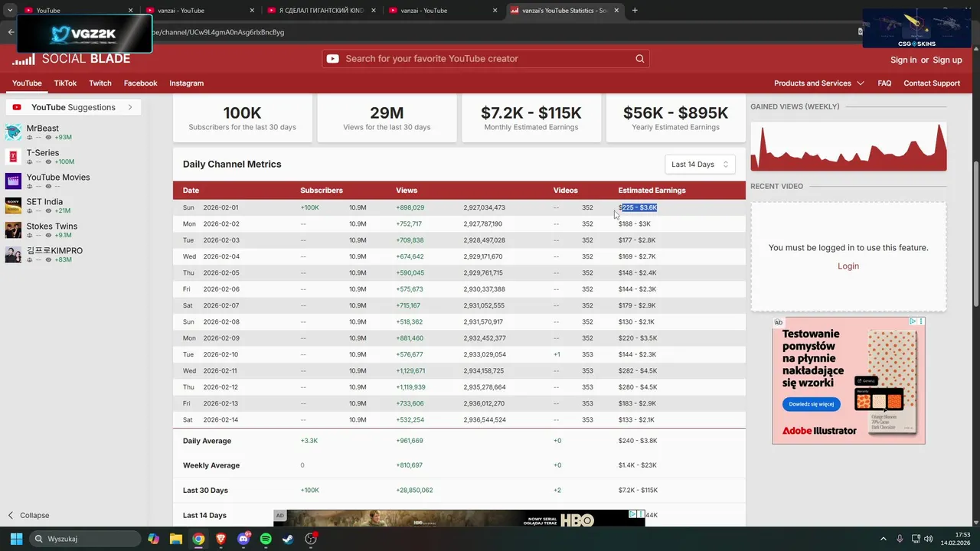Click the YouTube icon in the Suggestions header
Image resolution: width=980 pixels, height=551 pixels.
click(17, 107)
